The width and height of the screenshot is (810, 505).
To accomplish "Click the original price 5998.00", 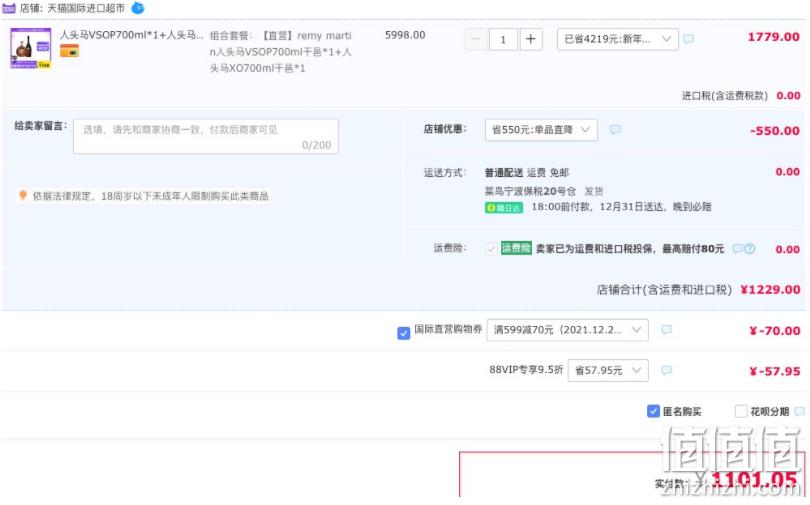I will (x=405, y=35).
